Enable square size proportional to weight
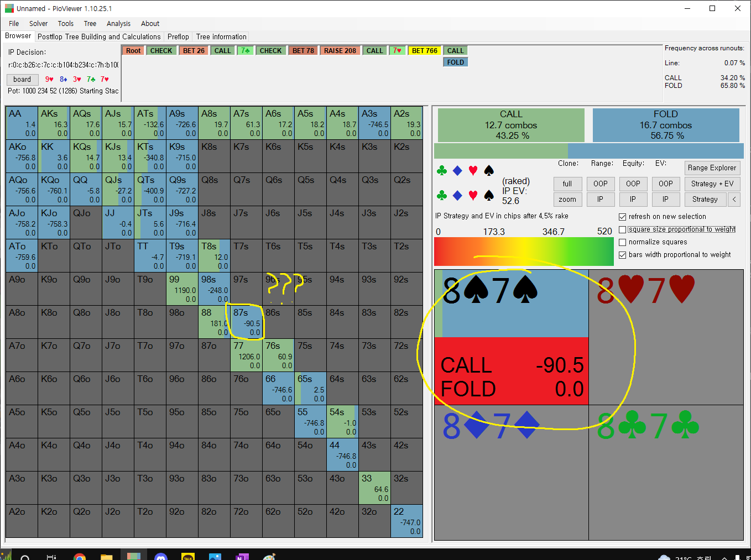Screen dimensions: 751x560 pyautogui.click(x=623, y=229)
